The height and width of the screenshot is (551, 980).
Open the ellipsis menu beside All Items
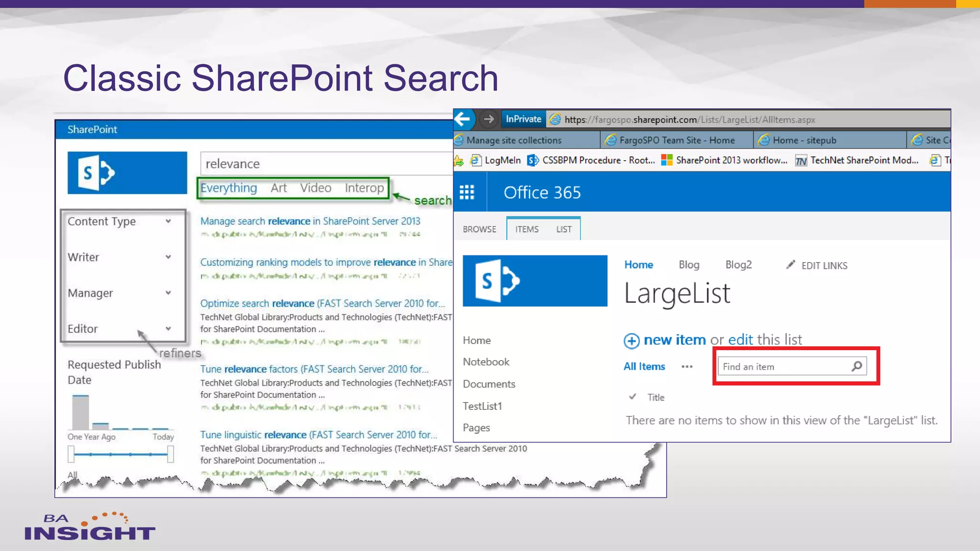(x=687, y=367)
